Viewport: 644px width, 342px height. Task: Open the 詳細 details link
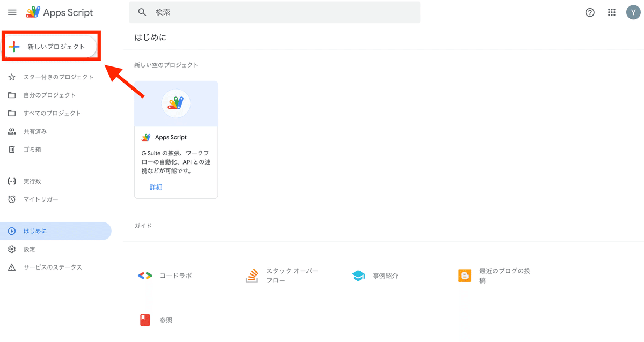point(156,187)
